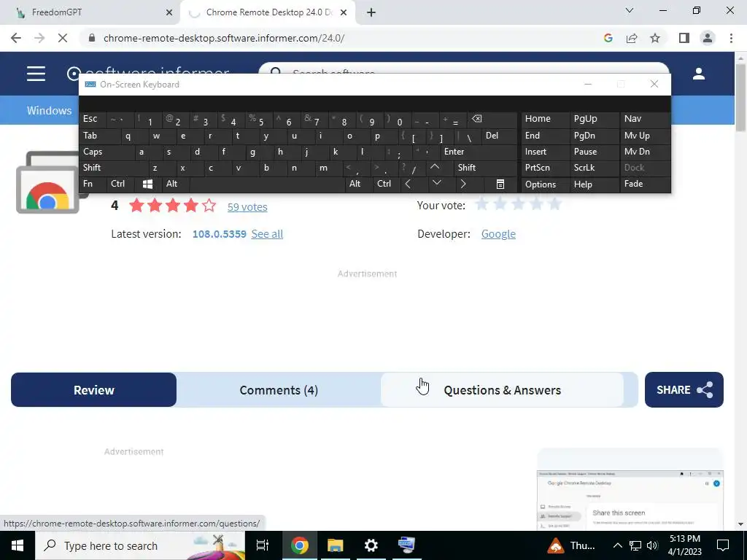Viewport: 747px width, 560px height.
Task: Click the See all versions link
Action: point(267,234)
